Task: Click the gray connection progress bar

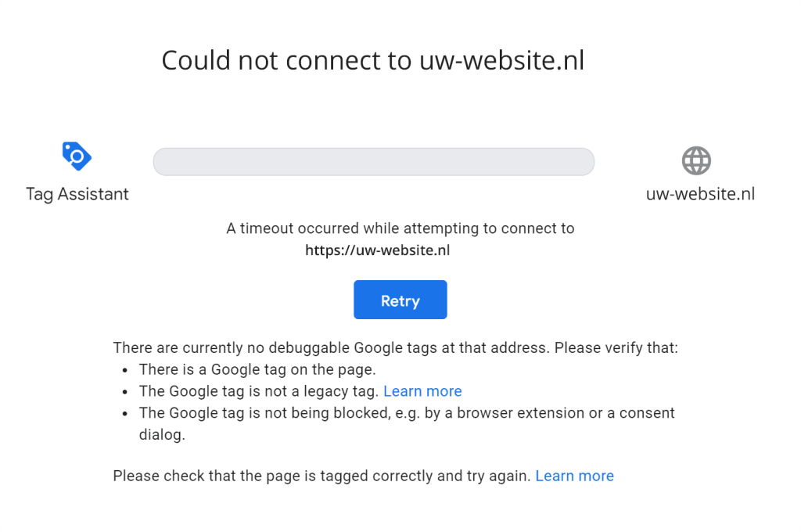Action: pos(373,162)
